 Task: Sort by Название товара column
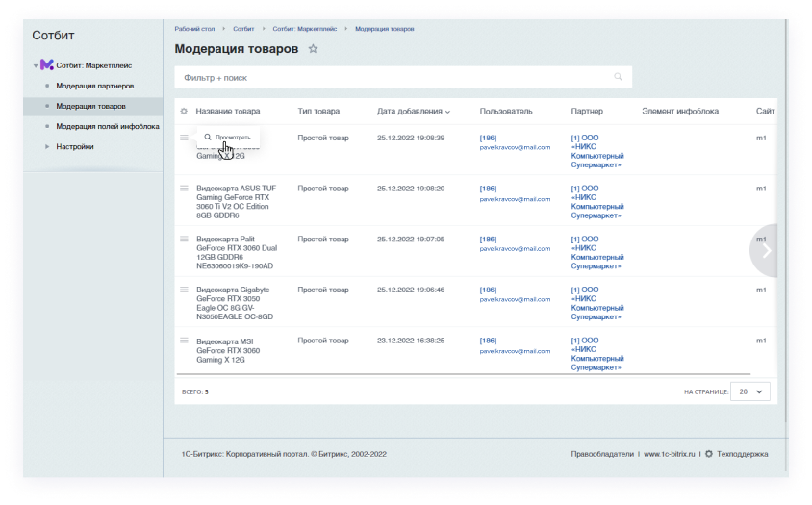(x=228, y=111)
